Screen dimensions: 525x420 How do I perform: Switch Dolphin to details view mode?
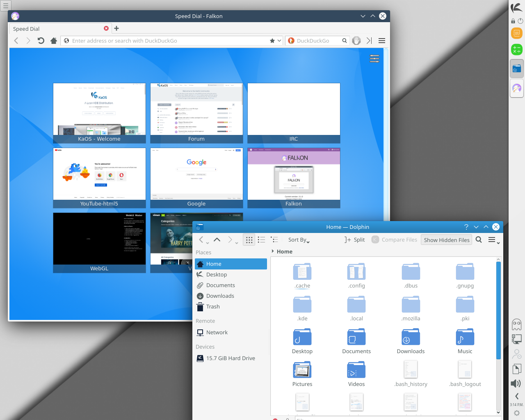(274, 240)
